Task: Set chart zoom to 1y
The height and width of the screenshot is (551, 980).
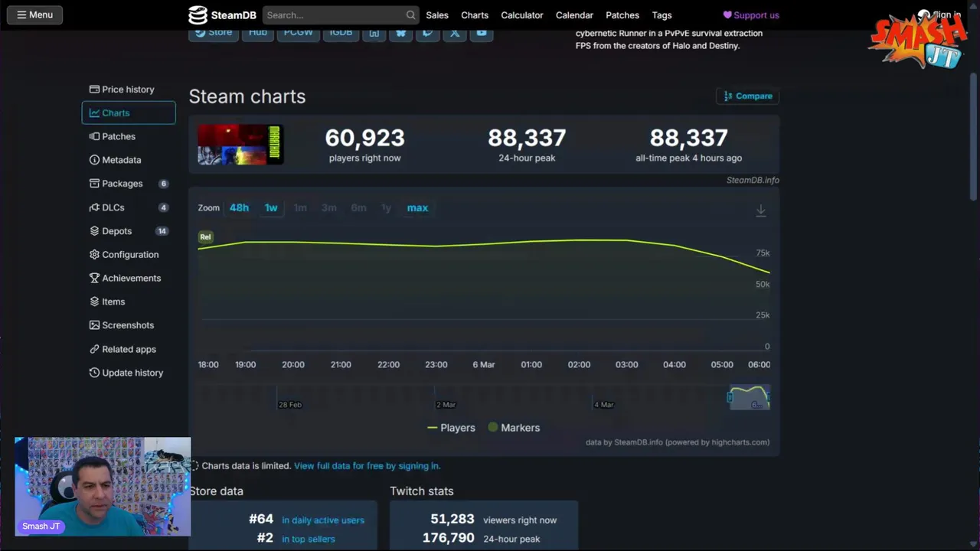Action: point(387,207)
